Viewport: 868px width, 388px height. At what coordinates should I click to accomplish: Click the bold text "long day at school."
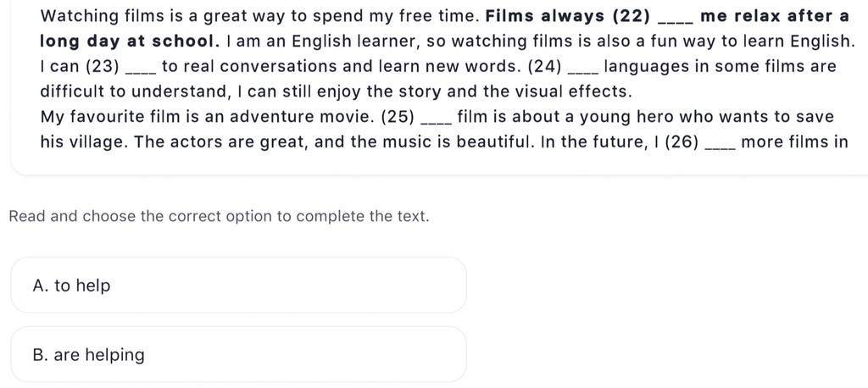(127, 42)
